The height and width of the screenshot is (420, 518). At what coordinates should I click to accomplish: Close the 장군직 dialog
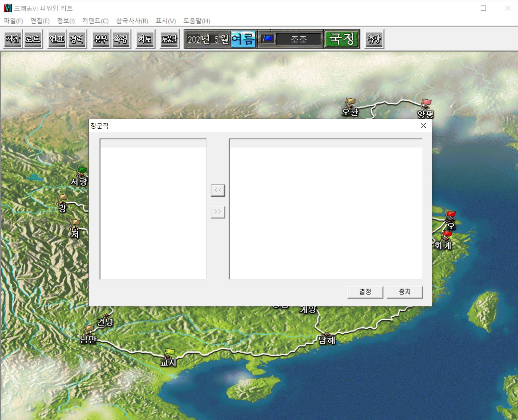(423, 126)
